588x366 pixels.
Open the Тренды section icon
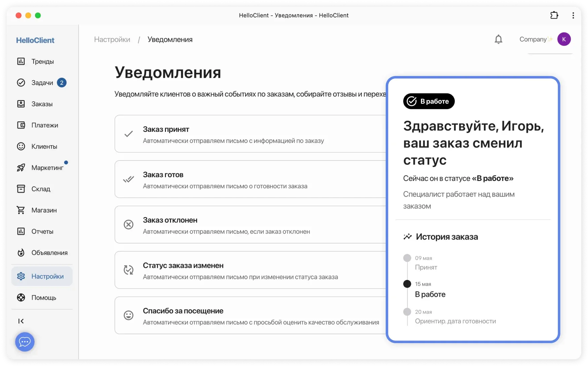(x=21, y=61)
